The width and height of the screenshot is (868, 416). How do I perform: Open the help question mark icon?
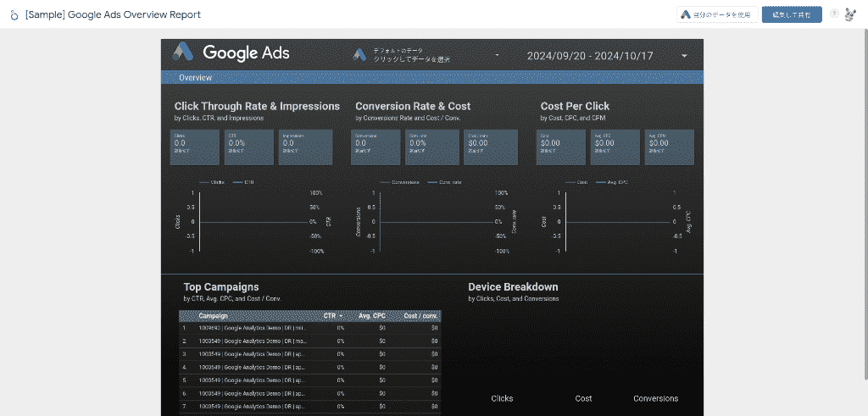click(x=834, y=14)
